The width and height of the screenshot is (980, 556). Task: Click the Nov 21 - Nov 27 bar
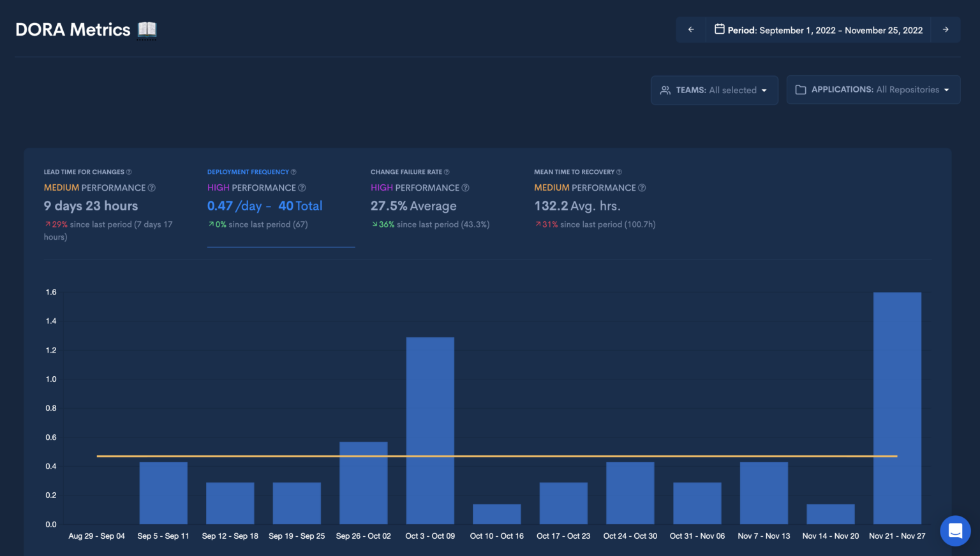click(x=896, y=408)
